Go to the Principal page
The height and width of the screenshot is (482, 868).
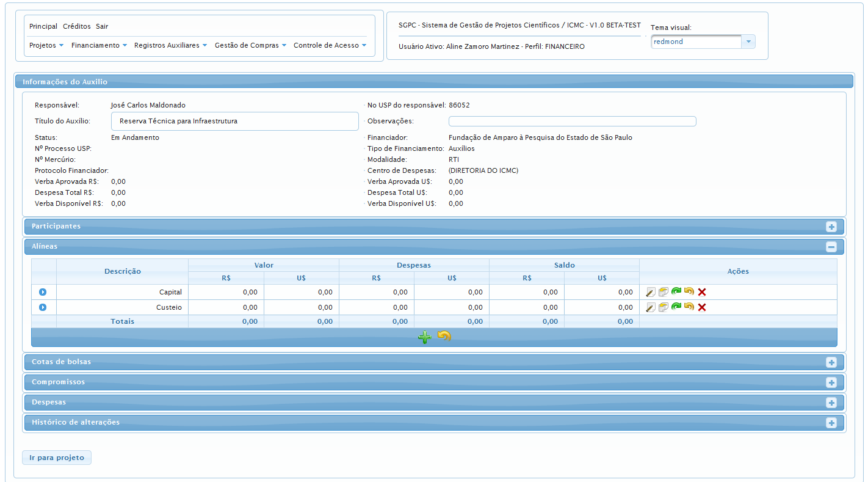43,26
